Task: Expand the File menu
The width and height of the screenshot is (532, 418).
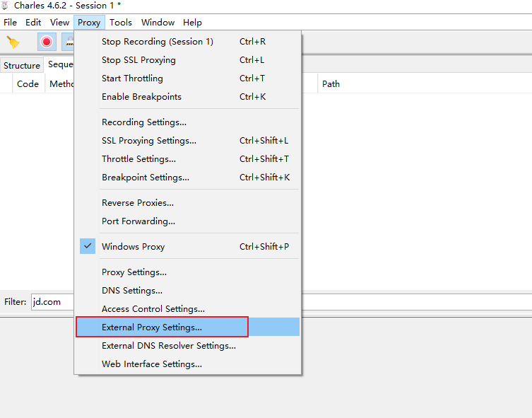Action: [10, 23]
